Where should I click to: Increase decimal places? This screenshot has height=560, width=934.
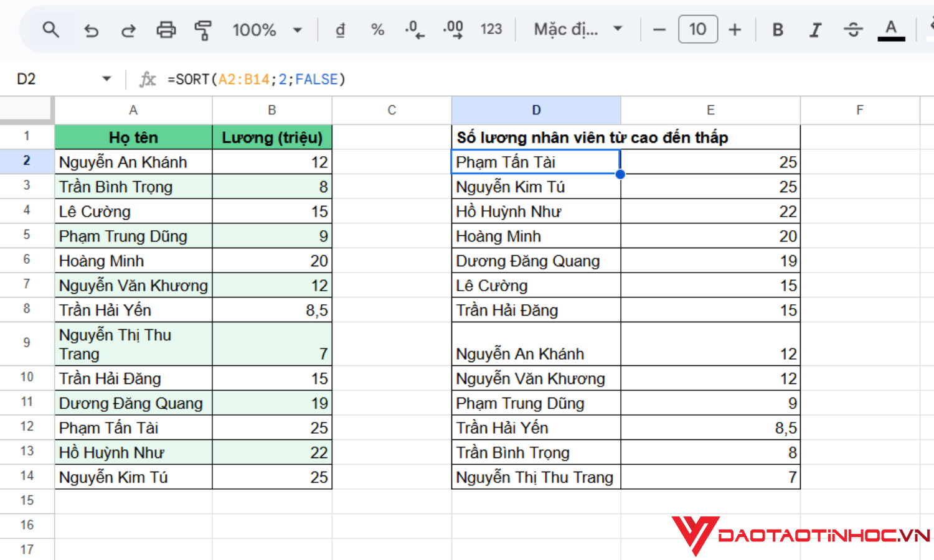453,30
